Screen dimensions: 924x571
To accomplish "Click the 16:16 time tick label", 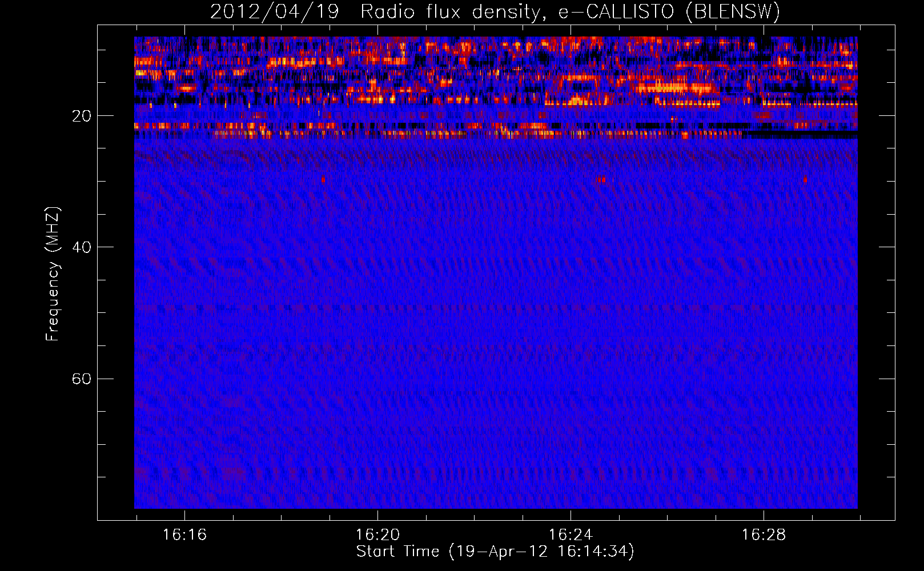I will point(184,535).
